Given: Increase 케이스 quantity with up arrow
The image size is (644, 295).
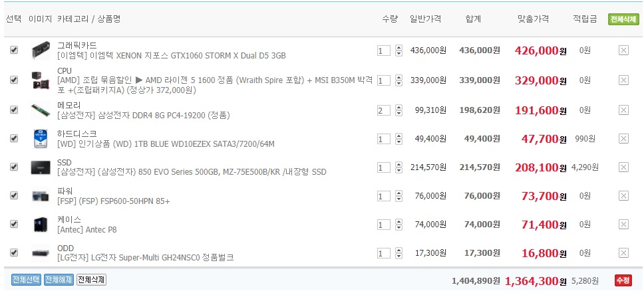Looking at the screenshot, I should [x=399, y=221].
